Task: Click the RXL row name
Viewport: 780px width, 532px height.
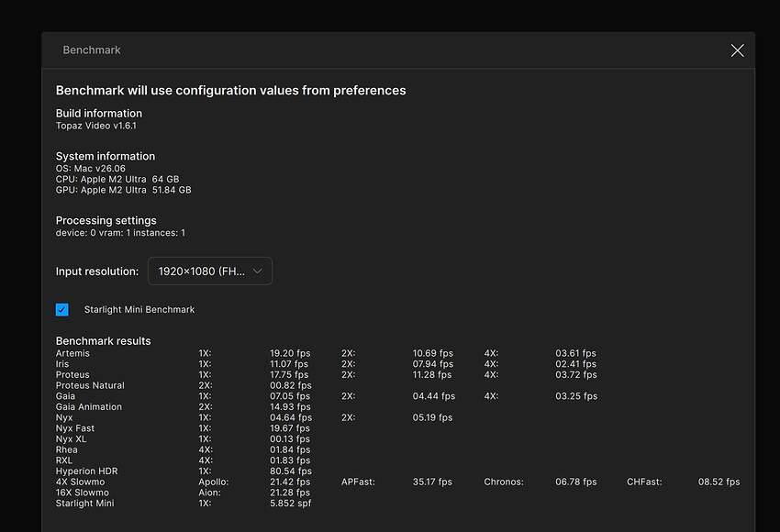Action: 64,460
